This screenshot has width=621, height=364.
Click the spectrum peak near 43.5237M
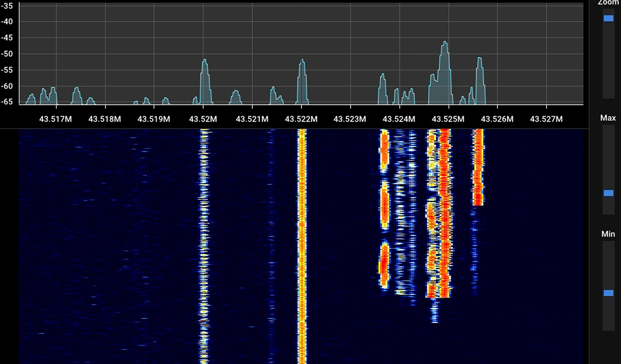point(383,89)
